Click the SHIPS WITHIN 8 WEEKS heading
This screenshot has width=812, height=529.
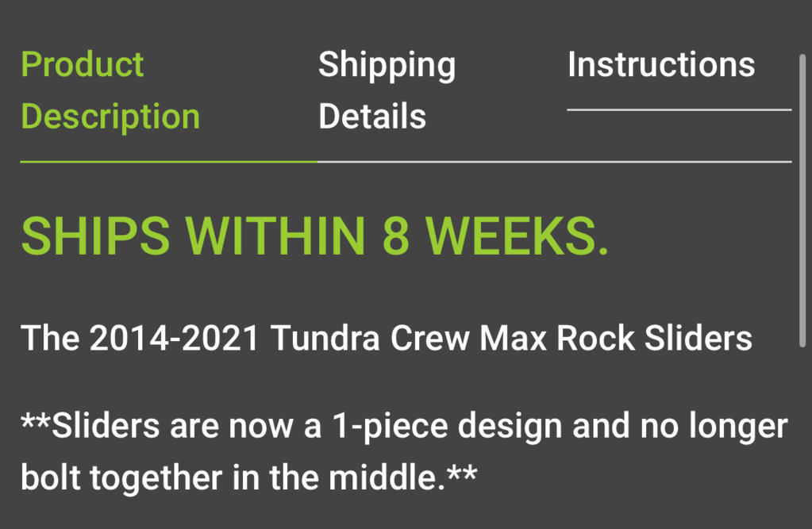click(x=314, y=236)
